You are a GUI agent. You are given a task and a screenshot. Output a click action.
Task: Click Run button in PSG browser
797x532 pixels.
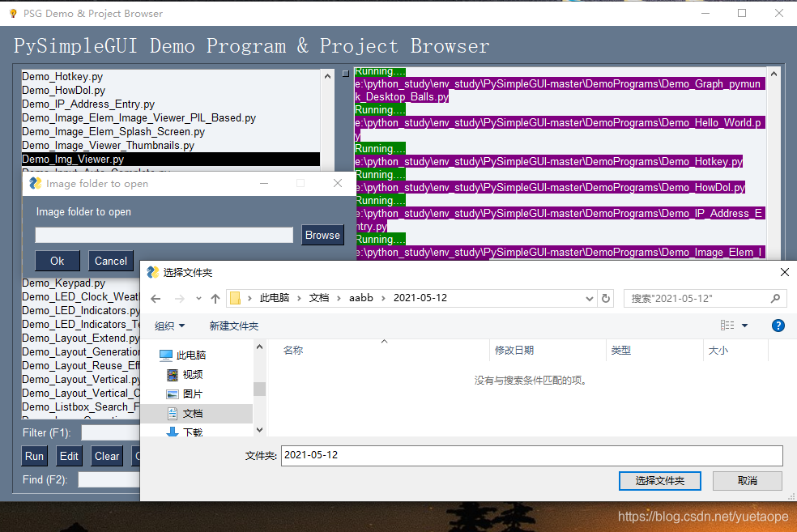tap(34, 457)
